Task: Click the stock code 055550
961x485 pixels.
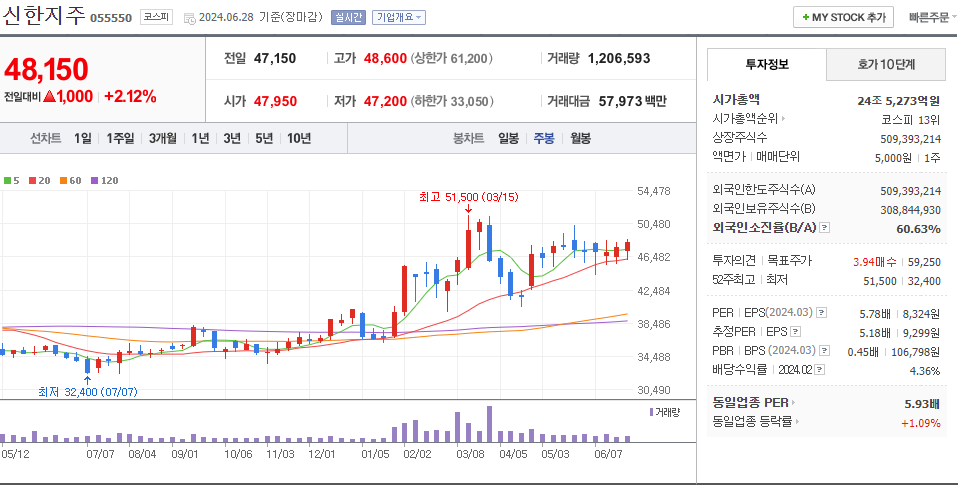Action: tap(111, 18)
